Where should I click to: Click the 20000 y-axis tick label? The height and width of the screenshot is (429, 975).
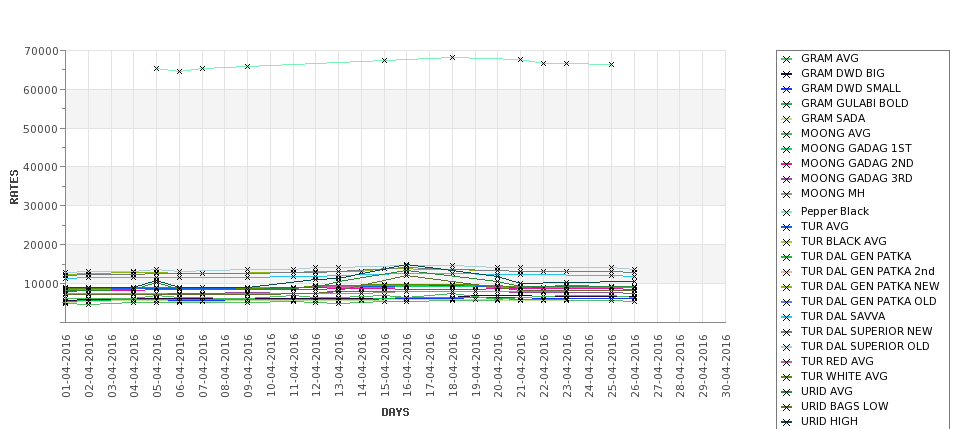(x=43, y=245)
